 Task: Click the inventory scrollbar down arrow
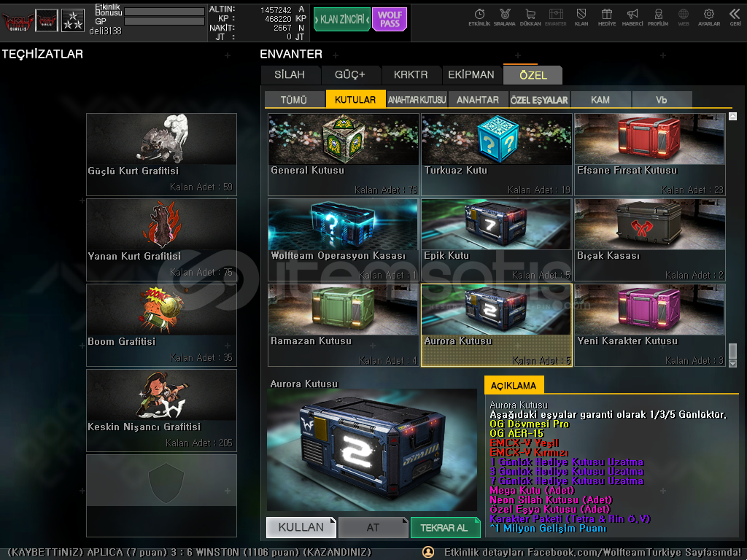pyautogui.click(x=732, y=363)
